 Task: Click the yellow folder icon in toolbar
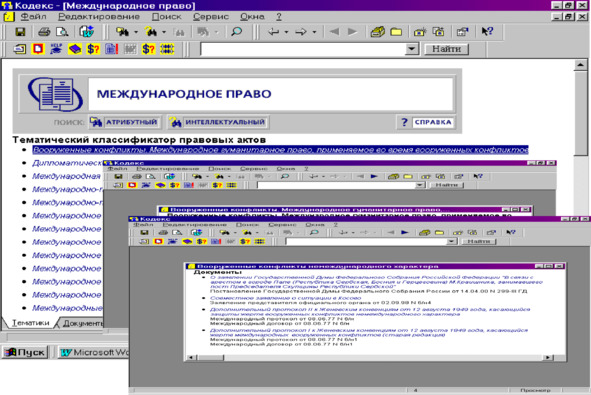click(x=396, y=32)
